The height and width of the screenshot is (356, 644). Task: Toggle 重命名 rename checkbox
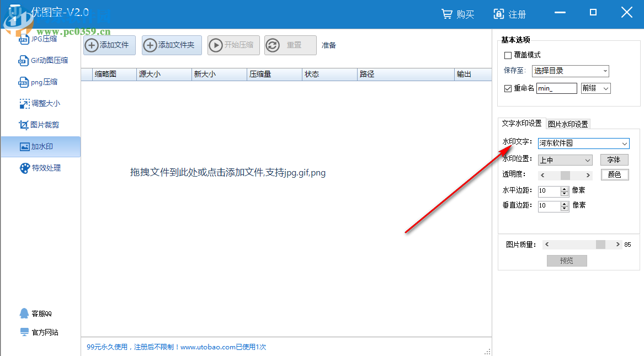tap(508, 88)
